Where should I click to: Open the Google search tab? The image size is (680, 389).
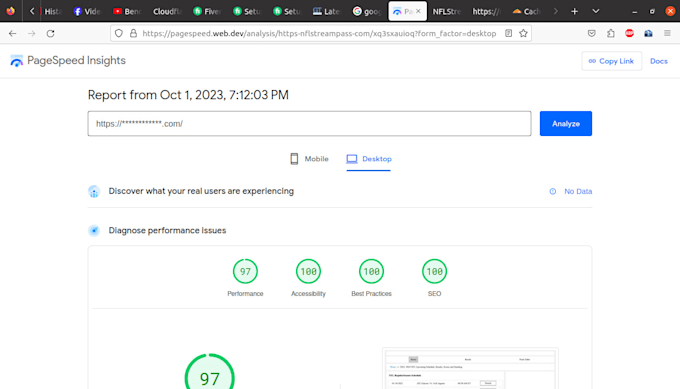click(366, 11)
